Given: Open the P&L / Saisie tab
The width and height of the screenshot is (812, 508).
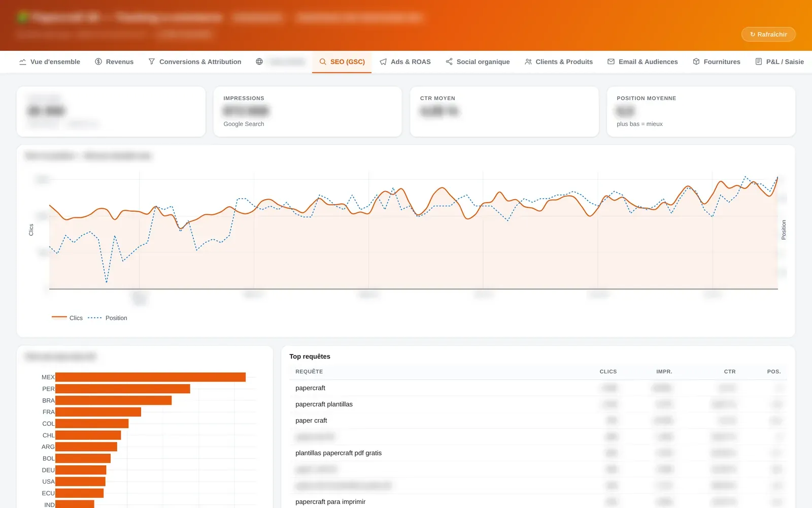Looking at the screenshot, I should (x=780, y=62).
